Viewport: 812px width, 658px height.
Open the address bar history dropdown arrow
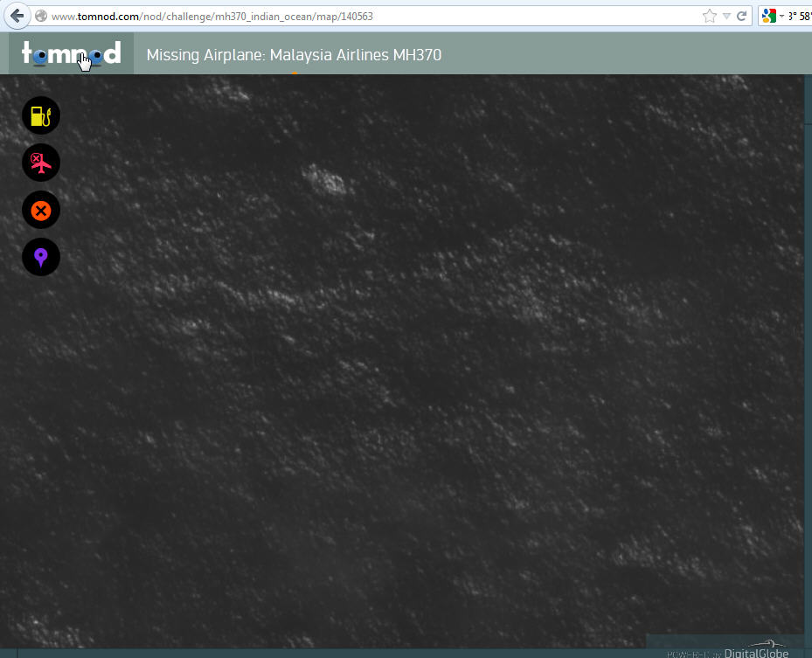(x=726, y=16)
